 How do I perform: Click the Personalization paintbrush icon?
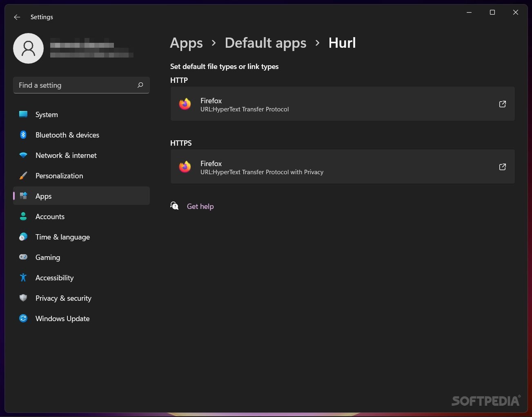pos(23,176)
